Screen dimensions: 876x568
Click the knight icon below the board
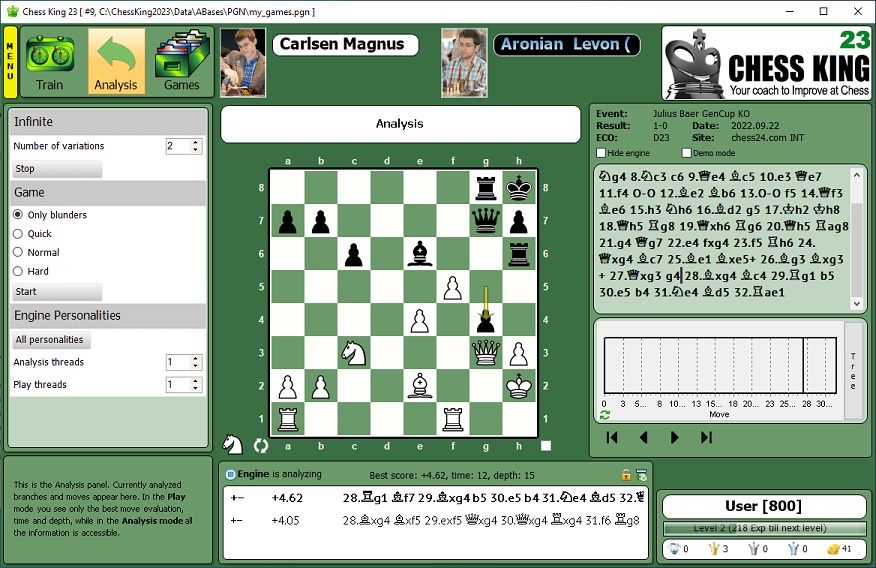pos(233,445)
